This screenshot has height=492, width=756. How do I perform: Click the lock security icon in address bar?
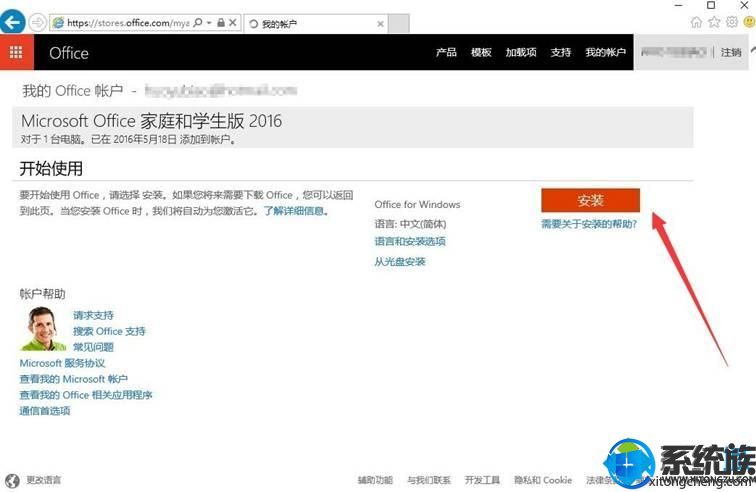(221, 23)
